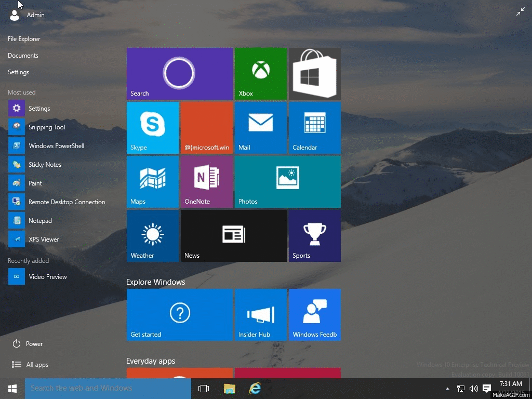
Task: Click the Task View taskbar button
Action: coord(204,388)
